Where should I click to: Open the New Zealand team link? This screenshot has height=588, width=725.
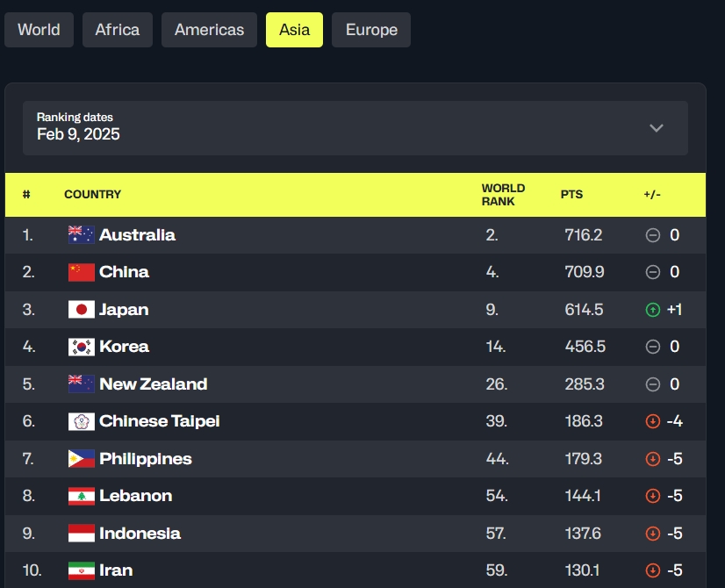coord(154,384)
